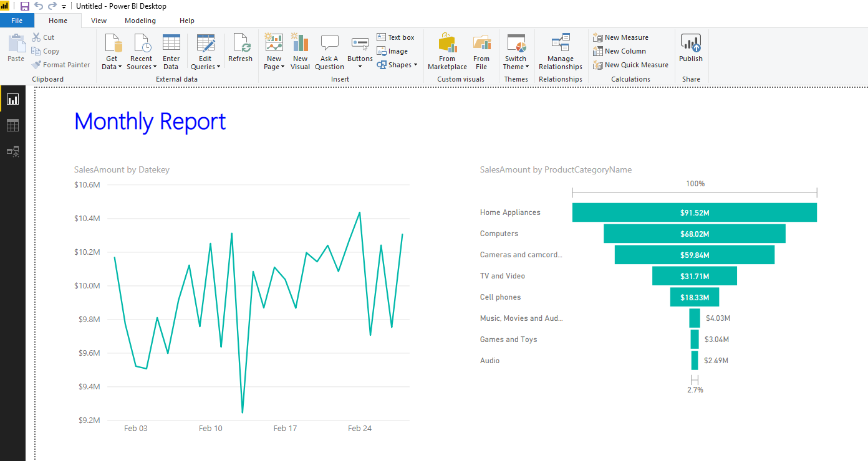868x461 pixels.
Task: Click New Measure button
Action: pyautogui.click(x=621, y=37)
